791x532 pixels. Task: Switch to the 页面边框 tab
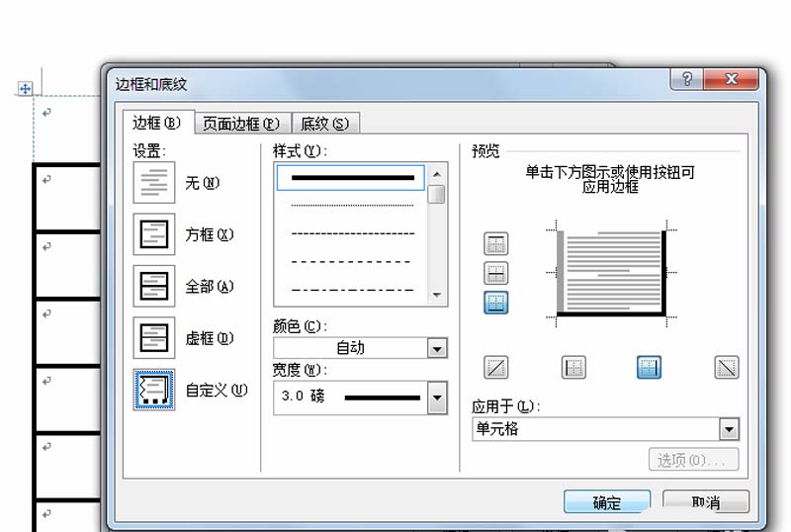(x=241, y=124)
